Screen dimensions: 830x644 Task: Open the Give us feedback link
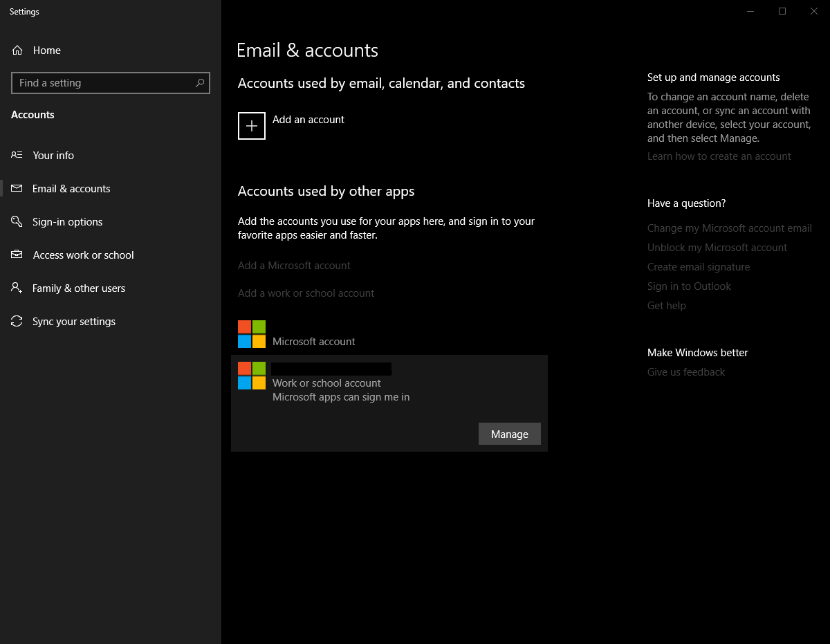click(x=685, y=371)
